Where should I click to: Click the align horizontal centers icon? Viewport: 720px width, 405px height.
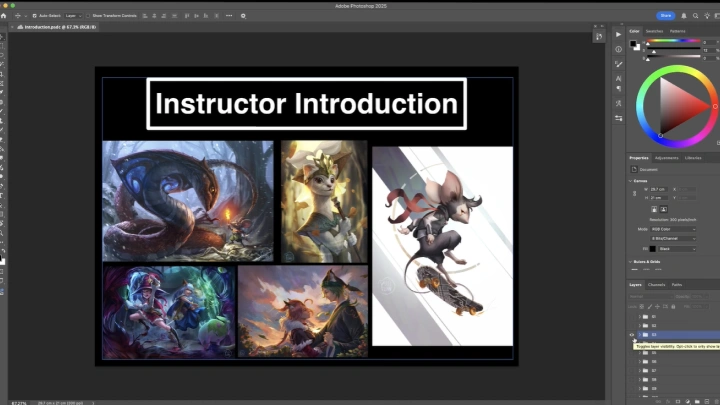(x=154, y=16)
